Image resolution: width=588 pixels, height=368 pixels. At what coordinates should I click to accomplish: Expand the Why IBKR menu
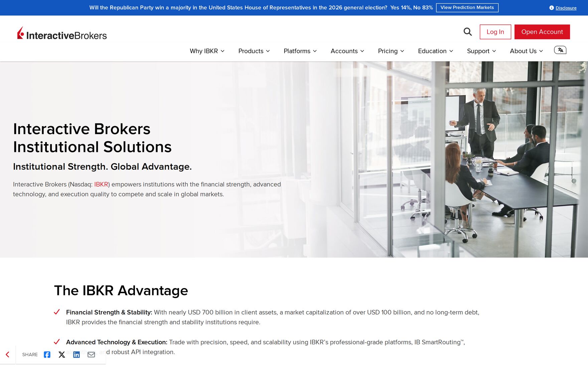[x=207, y=51]
